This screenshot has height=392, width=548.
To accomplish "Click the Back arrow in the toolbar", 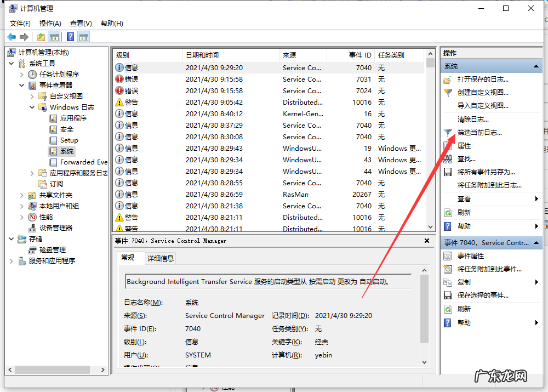I will click(x=12, y=37).
